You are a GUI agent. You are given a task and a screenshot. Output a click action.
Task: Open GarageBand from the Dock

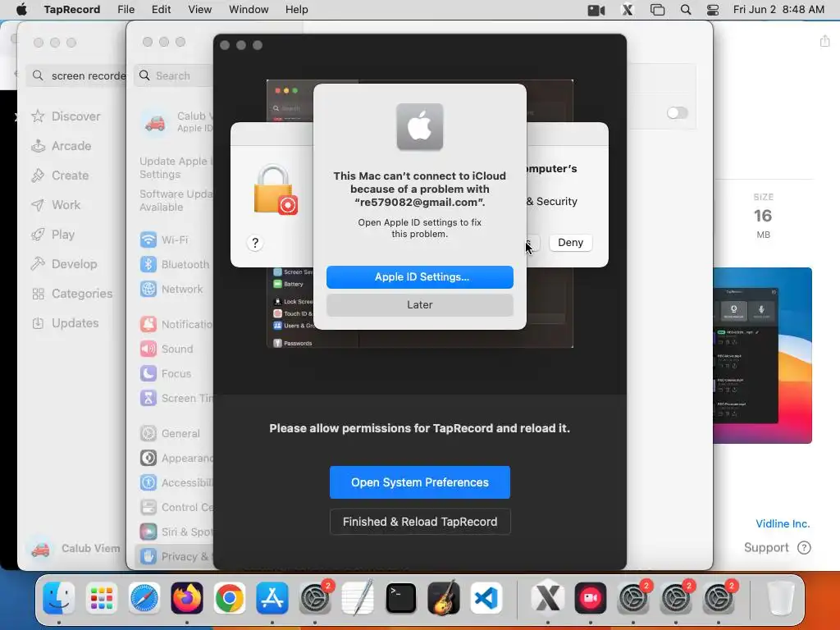coord(444,598)
